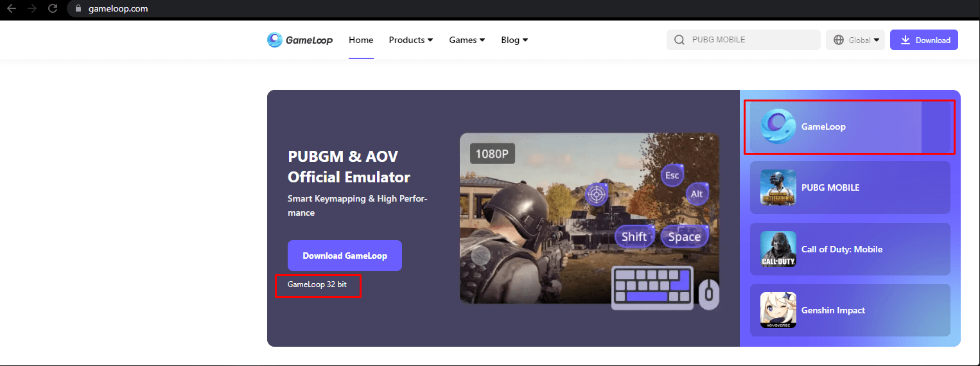
Task: Click the browser back arrow
Action: pyautogui.click(x=12, y=8)
